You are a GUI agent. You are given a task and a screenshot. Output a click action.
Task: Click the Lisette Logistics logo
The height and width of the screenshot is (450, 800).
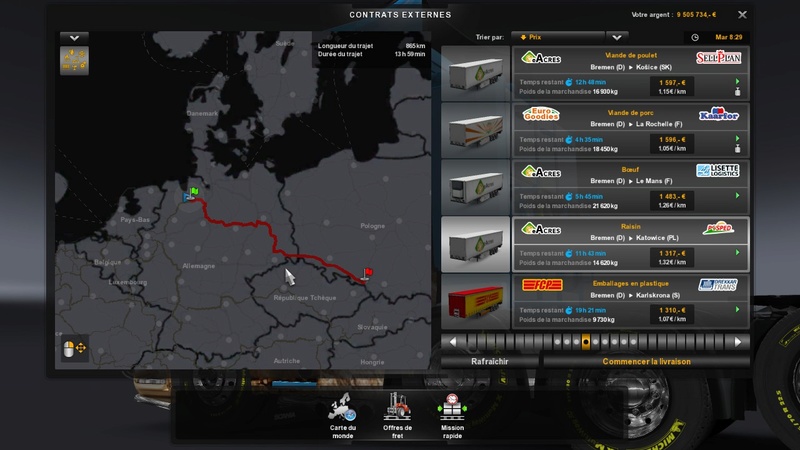click(x=718, y=170)
